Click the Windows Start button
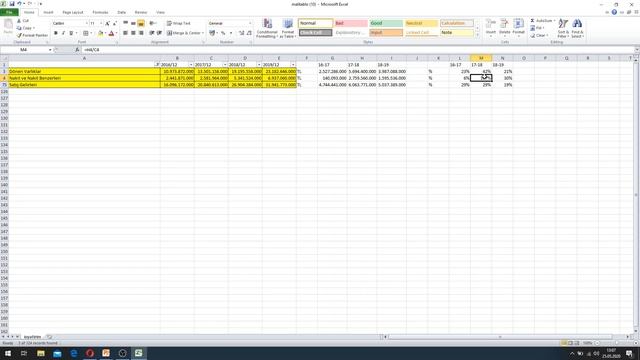Screen dimensions: 640x360 pyautogui.click(x=8, y=353)
